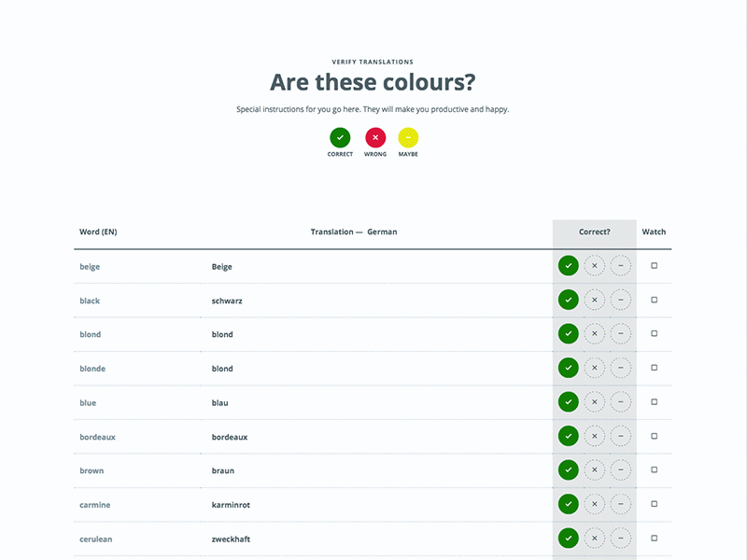Image resolution: width=747 pixels, height=560 pixels.
Task: Click the "Word (EN)" column header
Action: [x=97, y=231]
